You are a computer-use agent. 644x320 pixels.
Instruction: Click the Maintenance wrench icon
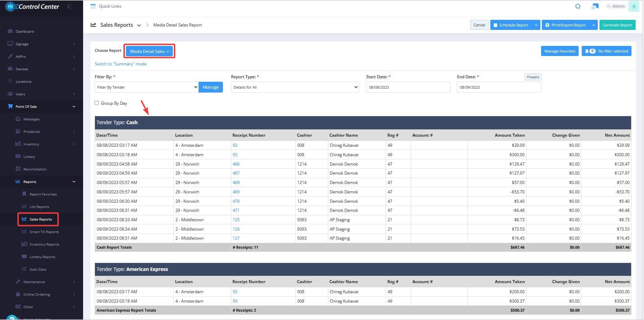click(x=18, y=282)
